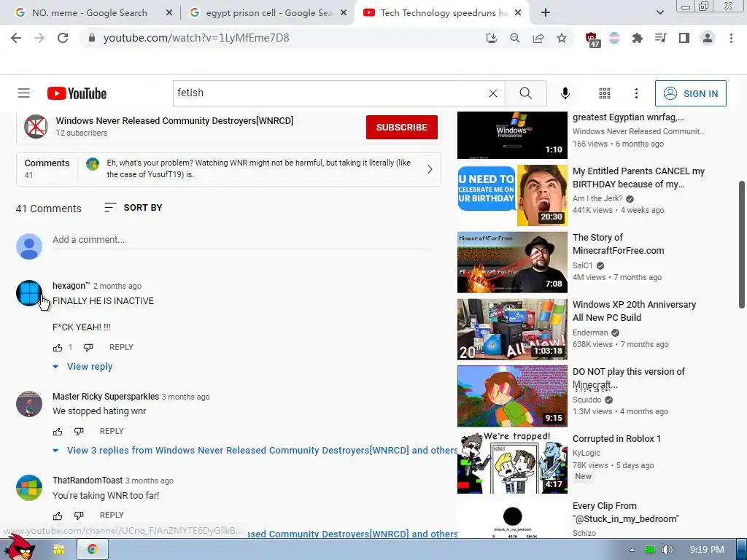Open the WNRCD channel name link

174,121
